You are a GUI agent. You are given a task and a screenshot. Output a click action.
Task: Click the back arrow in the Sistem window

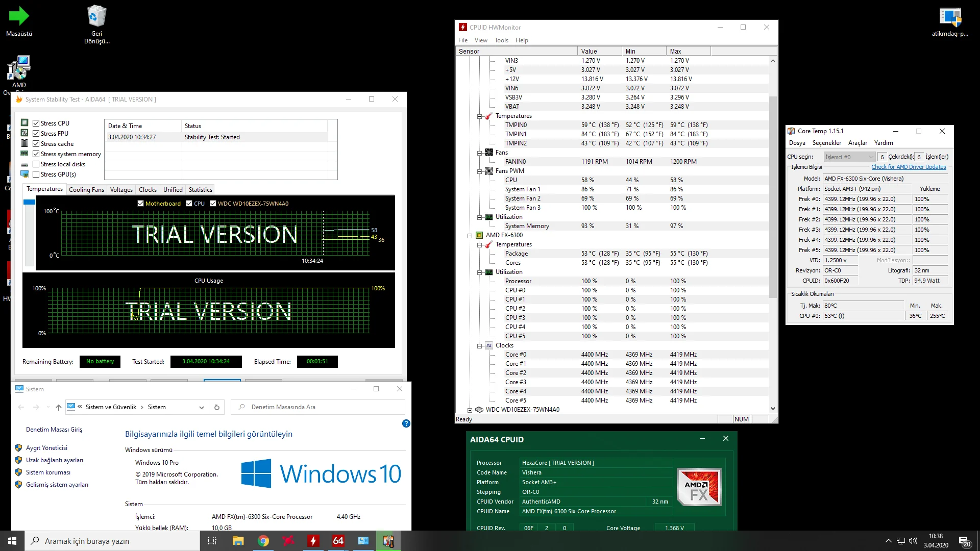[22, 407]
